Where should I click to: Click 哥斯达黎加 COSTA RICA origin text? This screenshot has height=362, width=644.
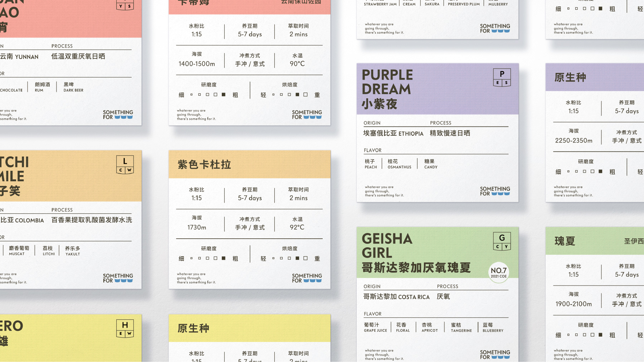coord(396,297)
